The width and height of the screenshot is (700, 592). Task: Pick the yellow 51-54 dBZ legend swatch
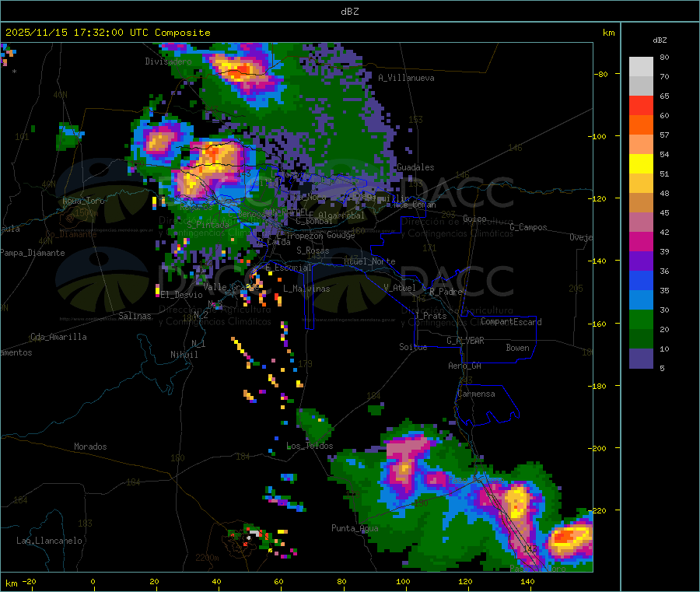click(641, 164)
